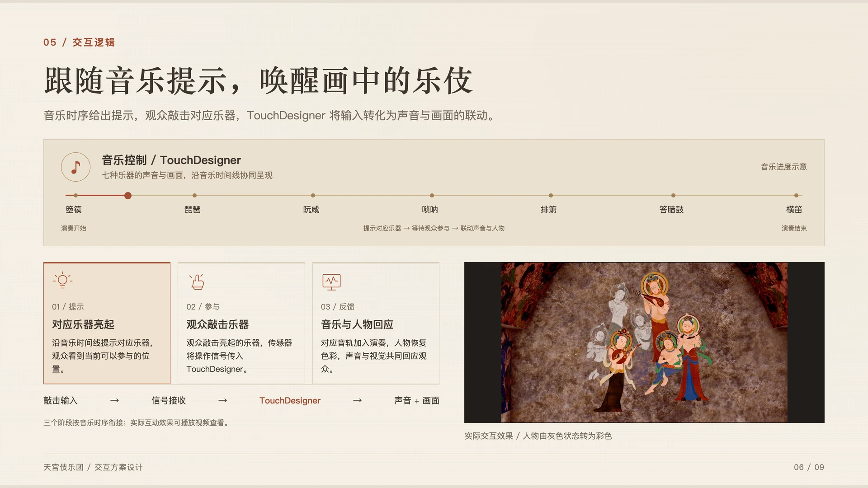The image size is (868, 488).
Task: Click the music note icon
Action: pos(76,167)
